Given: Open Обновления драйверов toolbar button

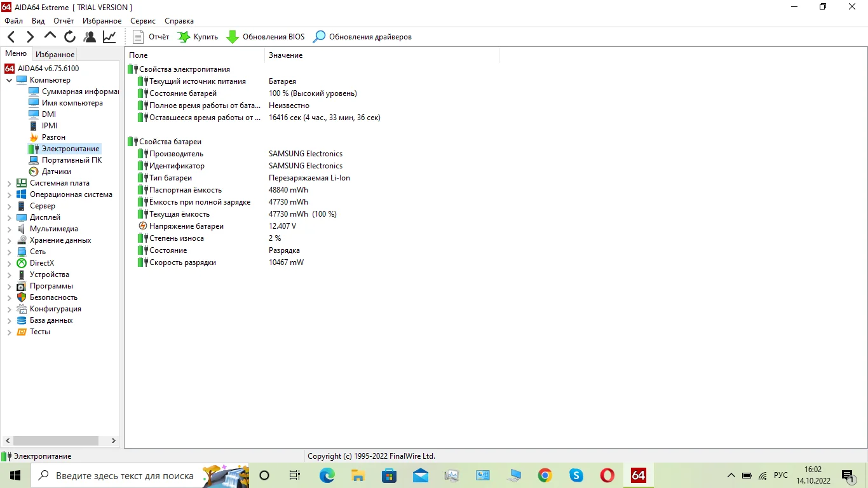Looking at the screenshot, I should (x=362, y=37).
